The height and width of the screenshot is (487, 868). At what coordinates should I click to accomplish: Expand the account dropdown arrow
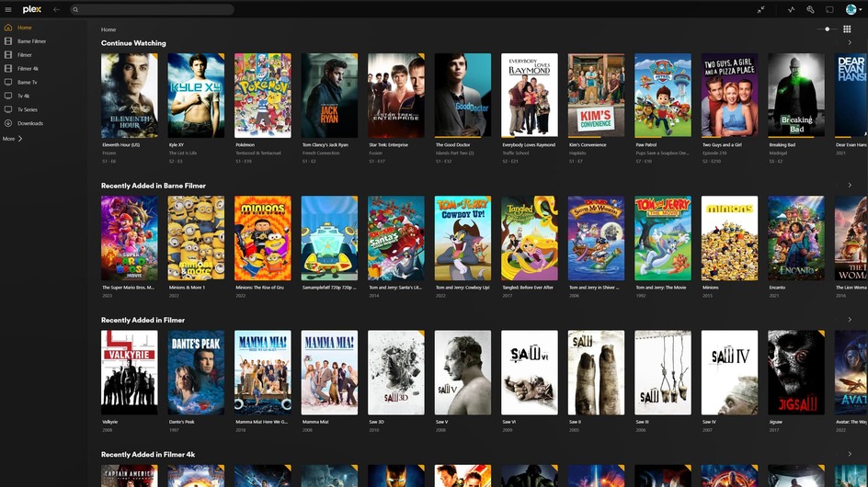click(x=861, y=9)
